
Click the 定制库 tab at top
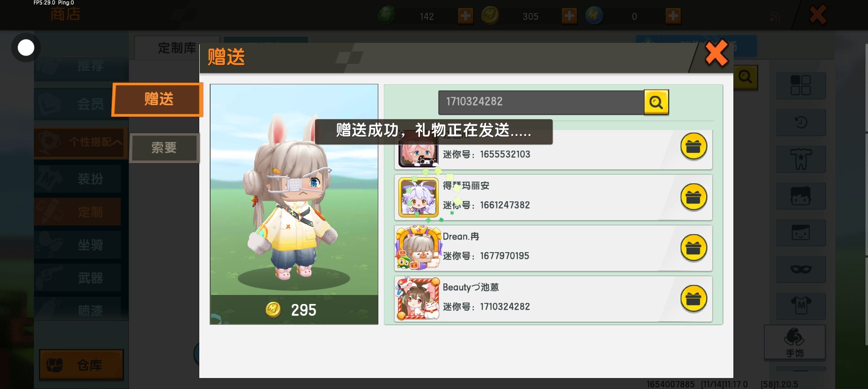point(177,48)
